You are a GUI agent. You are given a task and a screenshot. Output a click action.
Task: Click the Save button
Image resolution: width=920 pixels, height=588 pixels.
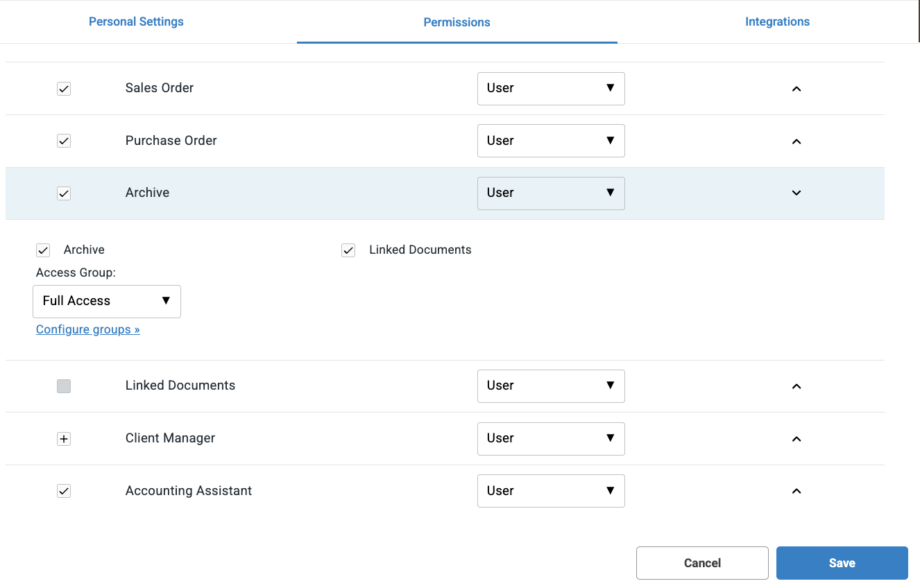tap(842, 563)
